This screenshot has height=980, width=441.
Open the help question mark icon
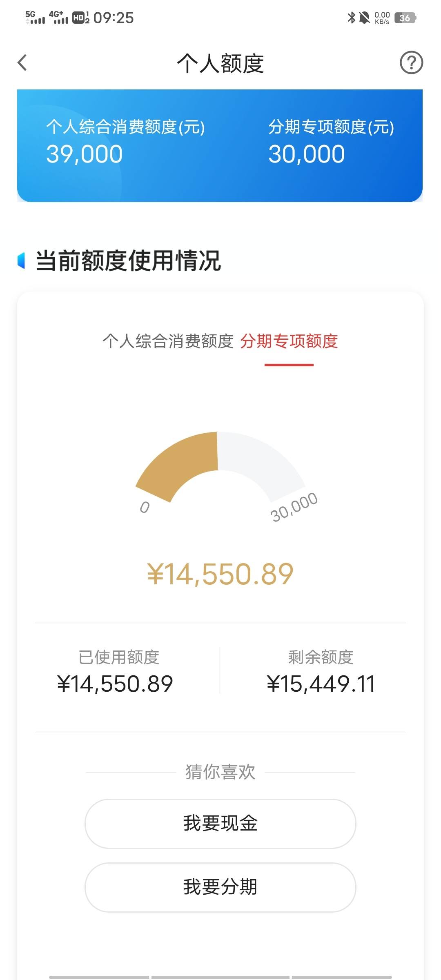tap(411, 62)
